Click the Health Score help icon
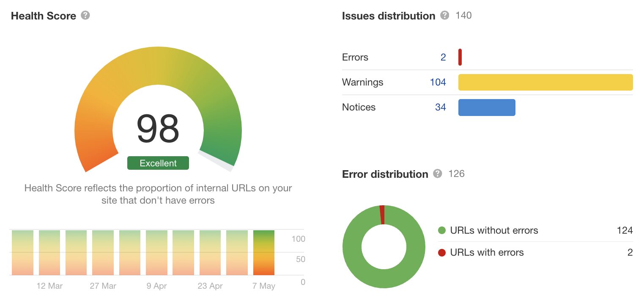This screenshot has width=644, height=298. [85, 16]
